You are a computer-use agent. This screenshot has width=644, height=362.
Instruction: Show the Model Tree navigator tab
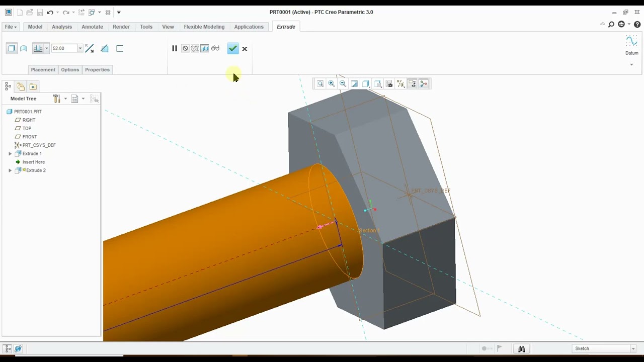coord(8,86)
